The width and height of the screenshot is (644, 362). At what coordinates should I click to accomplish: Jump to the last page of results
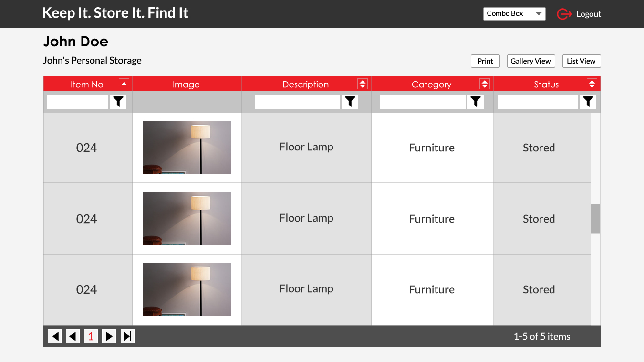click(127, 336)
